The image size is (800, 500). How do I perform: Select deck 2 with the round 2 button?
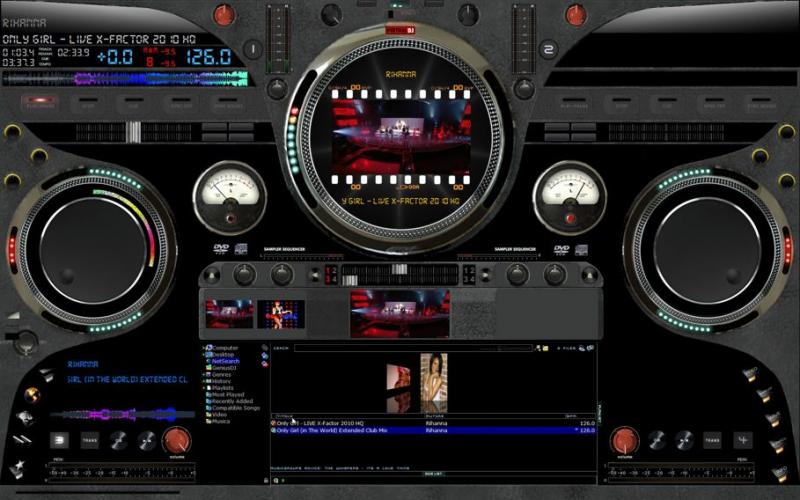(548, 49)
